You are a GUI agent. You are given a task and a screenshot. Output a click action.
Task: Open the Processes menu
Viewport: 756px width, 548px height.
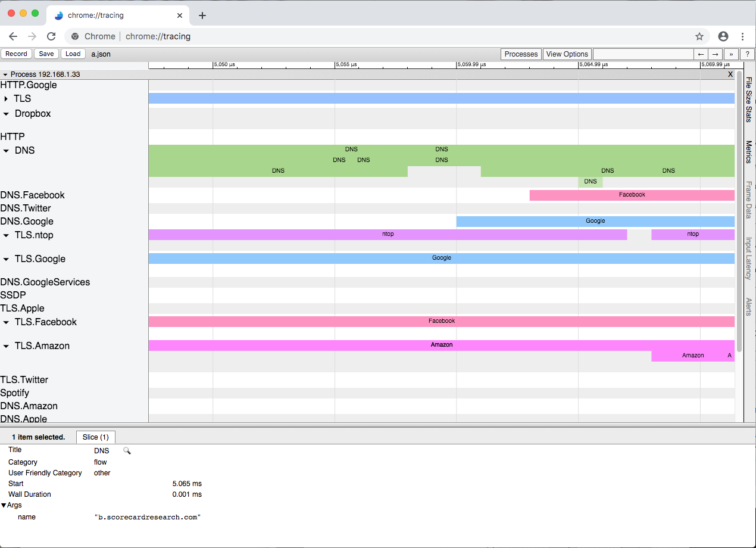521,54
